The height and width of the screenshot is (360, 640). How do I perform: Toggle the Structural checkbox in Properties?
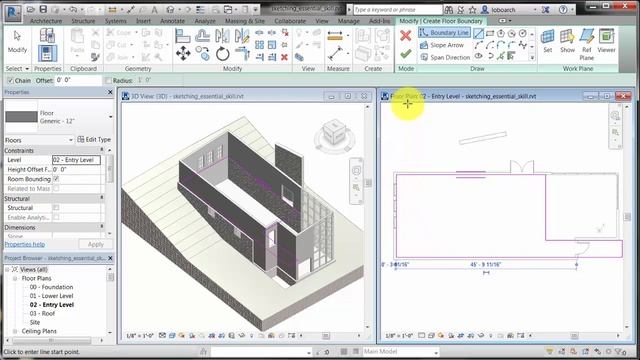pyautogui.click(x=56, y=208)
